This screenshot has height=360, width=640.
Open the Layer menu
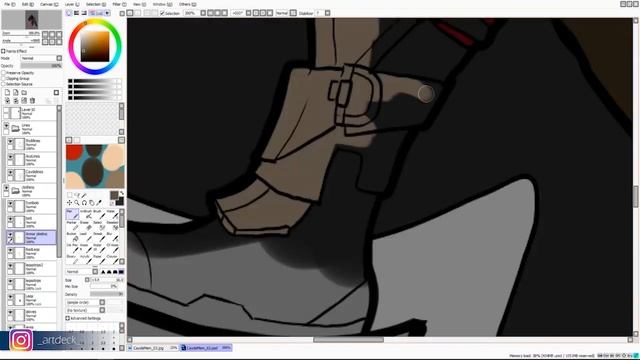coord(72,4)
